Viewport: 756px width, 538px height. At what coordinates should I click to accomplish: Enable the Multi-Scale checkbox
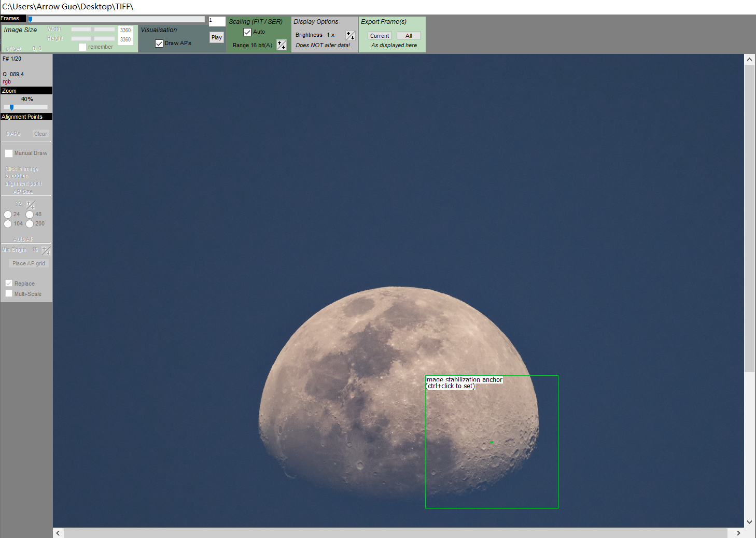tap(9, 294)
